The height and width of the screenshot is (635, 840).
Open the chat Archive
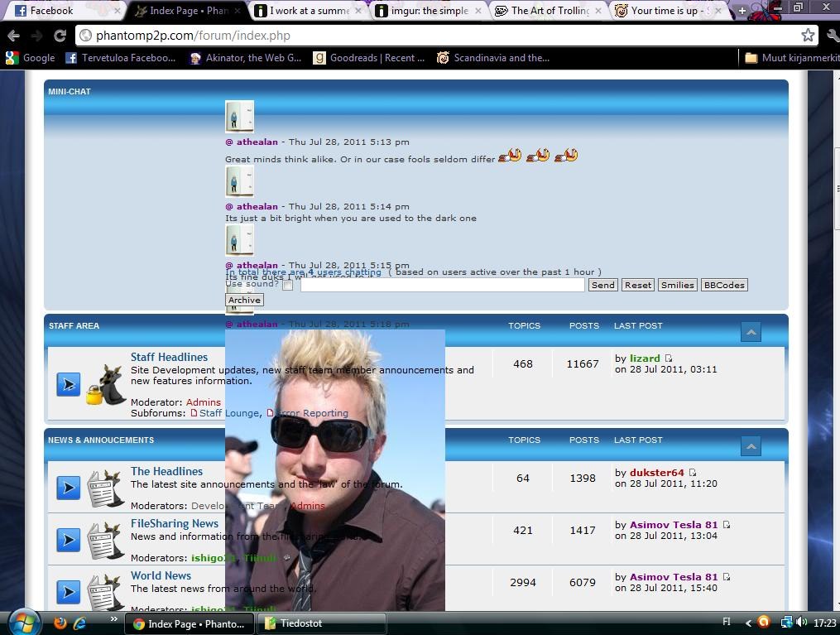pyautogui.click(x=244, y=300)
